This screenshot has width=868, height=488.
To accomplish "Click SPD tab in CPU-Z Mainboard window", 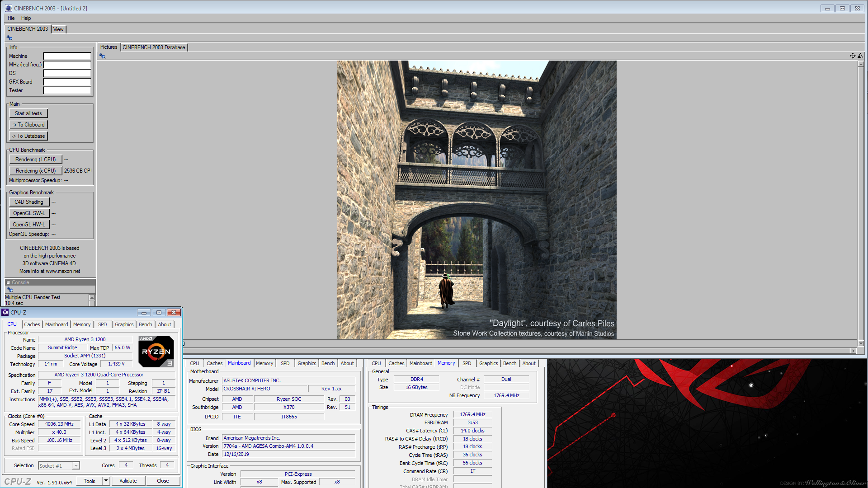I will [285, 363].
